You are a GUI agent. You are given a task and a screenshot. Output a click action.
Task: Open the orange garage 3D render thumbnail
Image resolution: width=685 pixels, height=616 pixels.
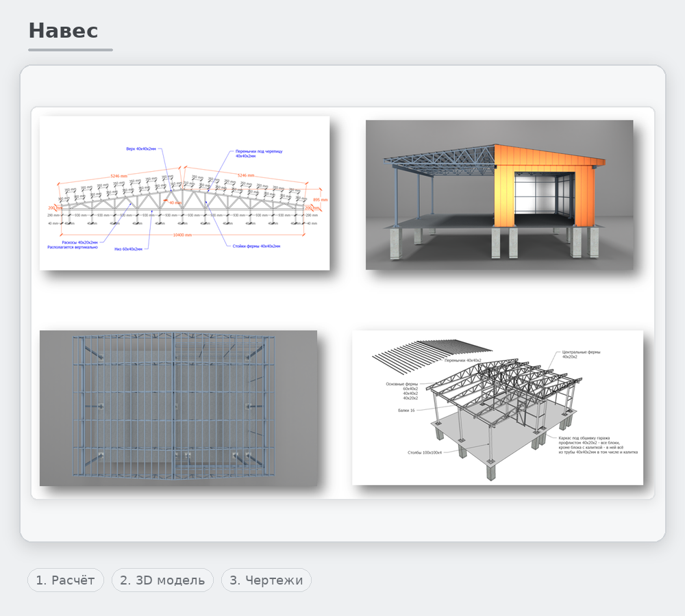(x=499, y=194)
